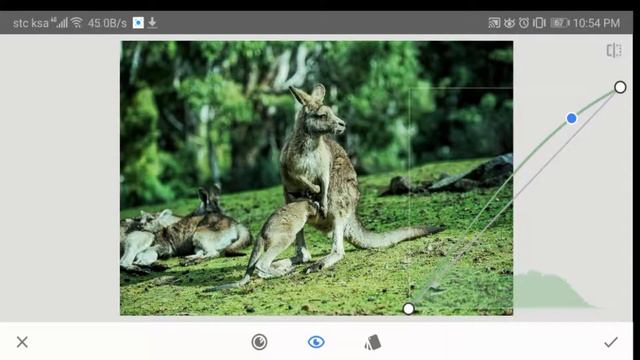Viewport: 640px width, 360px height.
Task: Cancel the curves edit with X
Action: (x=22, y=342)
